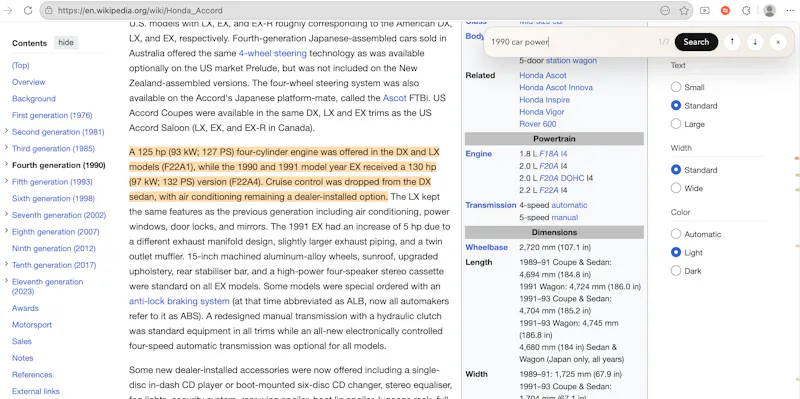The image size is (800, 399).
Task: Expand Seventh generation (2002) section arrow
Action: pyautogui.click(x=6, y=214)
